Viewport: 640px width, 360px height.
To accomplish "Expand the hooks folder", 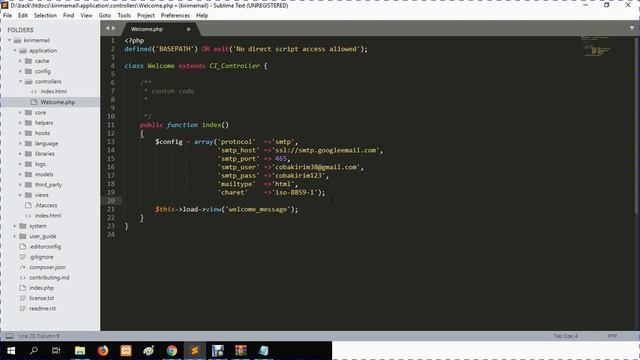I will [x=20, y=133].
